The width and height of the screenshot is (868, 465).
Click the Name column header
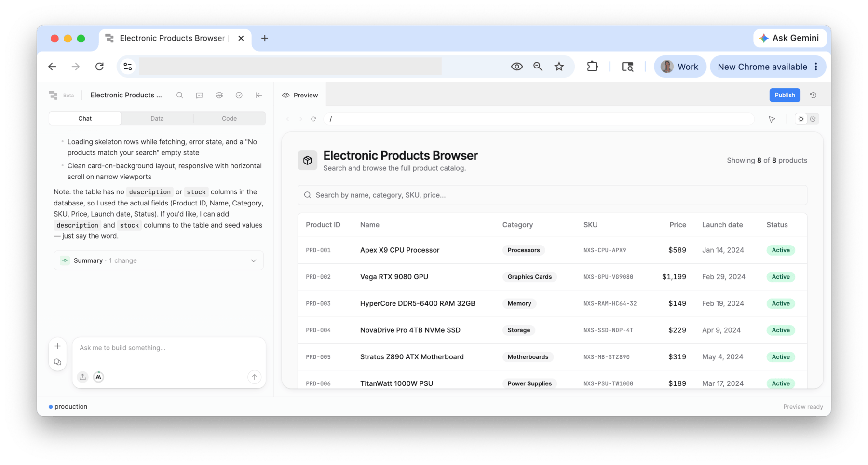pyautogui.click(x=369, y=225)
